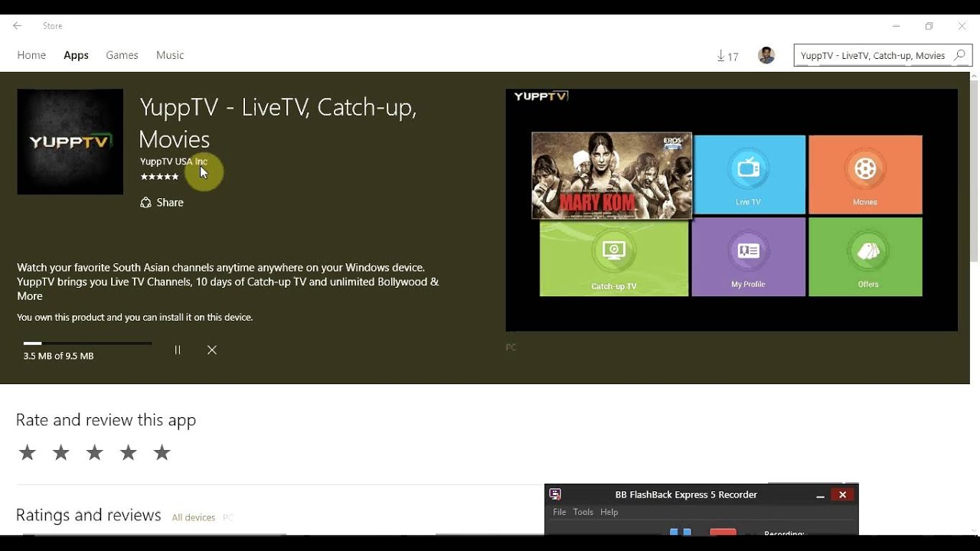Screen dimensions: 980x551
Task: Rate the app four stars
Action: coord(129,453)
